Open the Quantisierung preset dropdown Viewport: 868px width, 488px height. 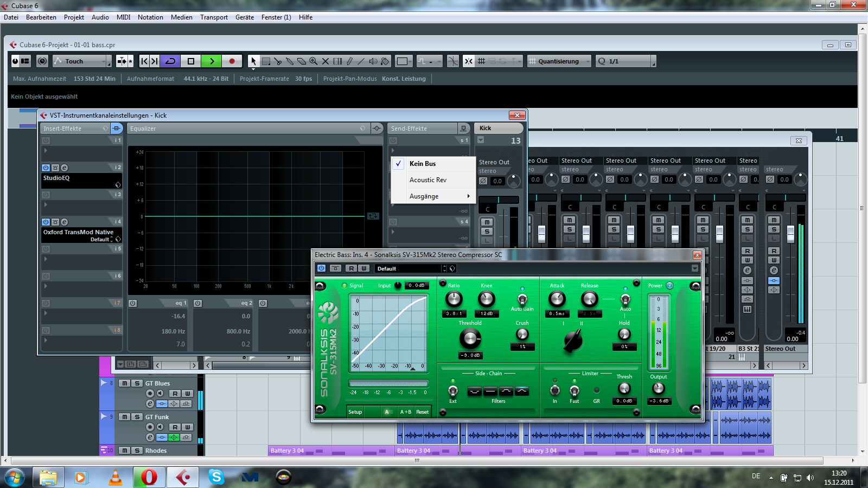click(559, 61)
